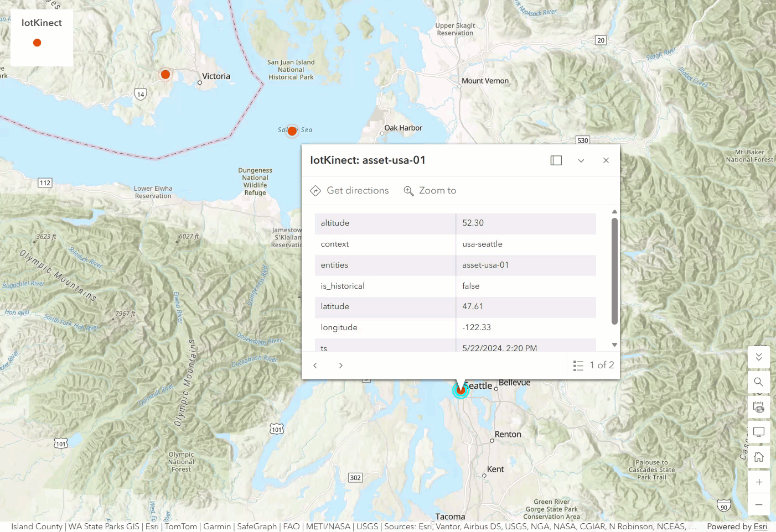Click Get directions in the popup
Viewport: 776px width, 532px height.
[x=349, y=191]
